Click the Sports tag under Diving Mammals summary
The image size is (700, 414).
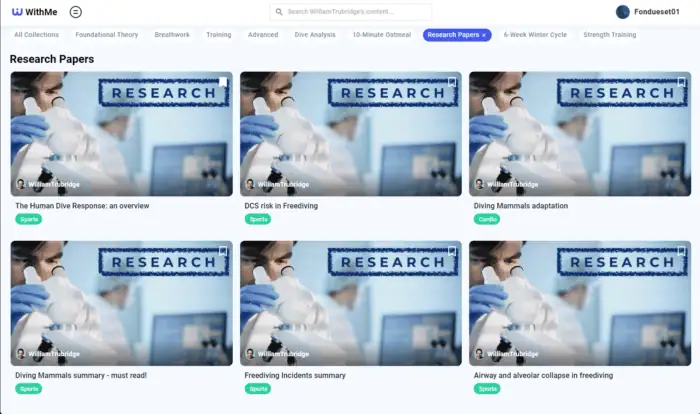(29, 389)
